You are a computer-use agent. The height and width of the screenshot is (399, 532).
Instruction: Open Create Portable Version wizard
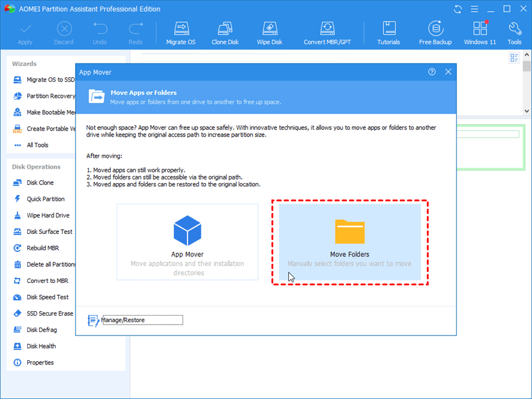pos(44,129)
